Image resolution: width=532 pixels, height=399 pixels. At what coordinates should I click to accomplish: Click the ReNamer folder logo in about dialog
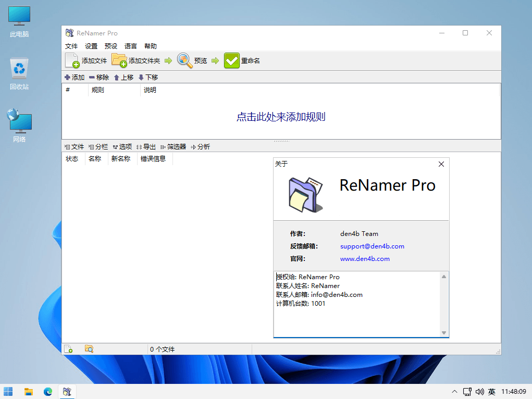coord(306,195)
